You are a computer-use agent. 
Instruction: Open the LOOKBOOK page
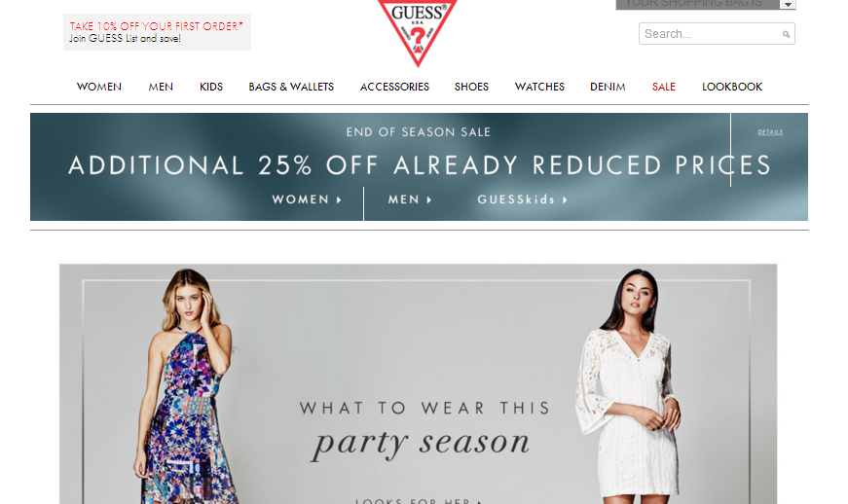tap(732, 87)
